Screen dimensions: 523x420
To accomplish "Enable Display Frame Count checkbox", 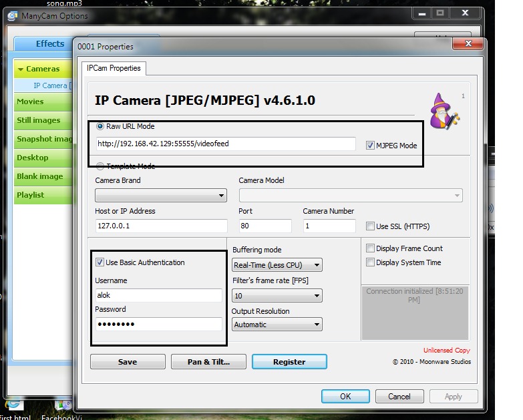I will (370, 248).
